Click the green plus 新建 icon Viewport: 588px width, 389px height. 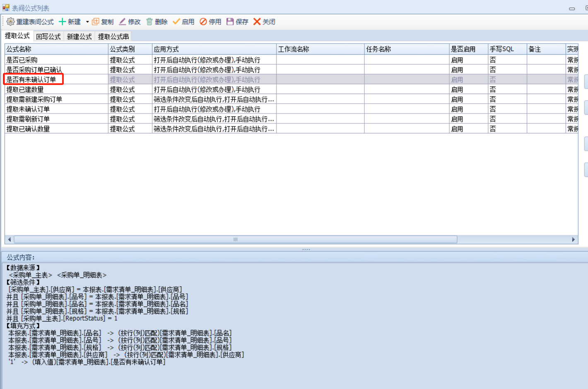(63, 22)
